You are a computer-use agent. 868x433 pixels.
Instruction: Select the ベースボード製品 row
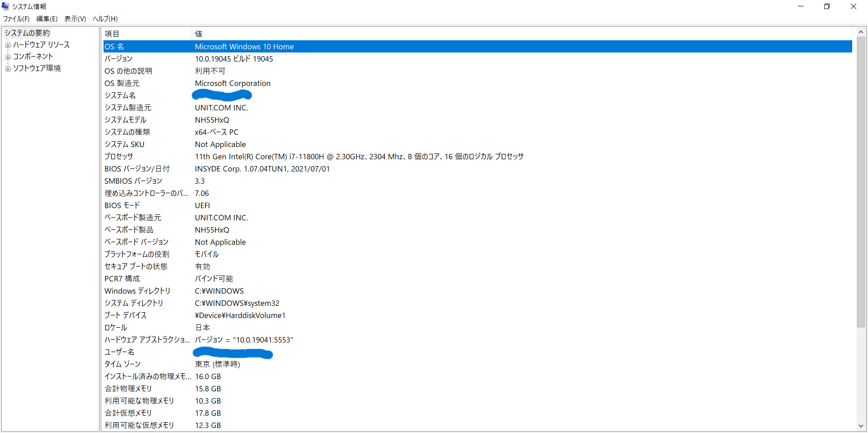(x=478, y=230)
